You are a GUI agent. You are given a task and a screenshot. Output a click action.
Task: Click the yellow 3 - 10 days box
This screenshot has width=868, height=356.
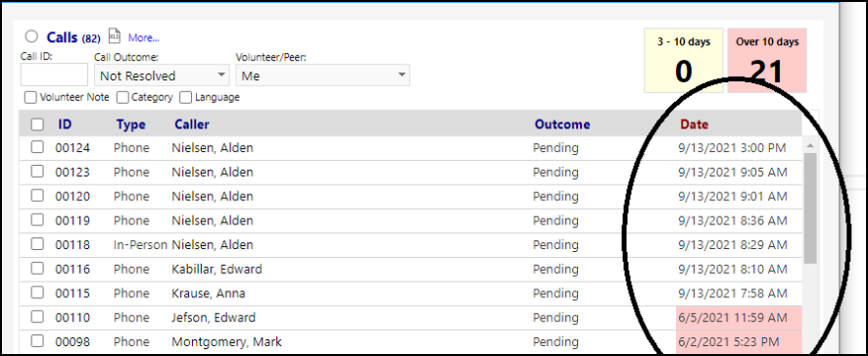[x=684, y=61]
